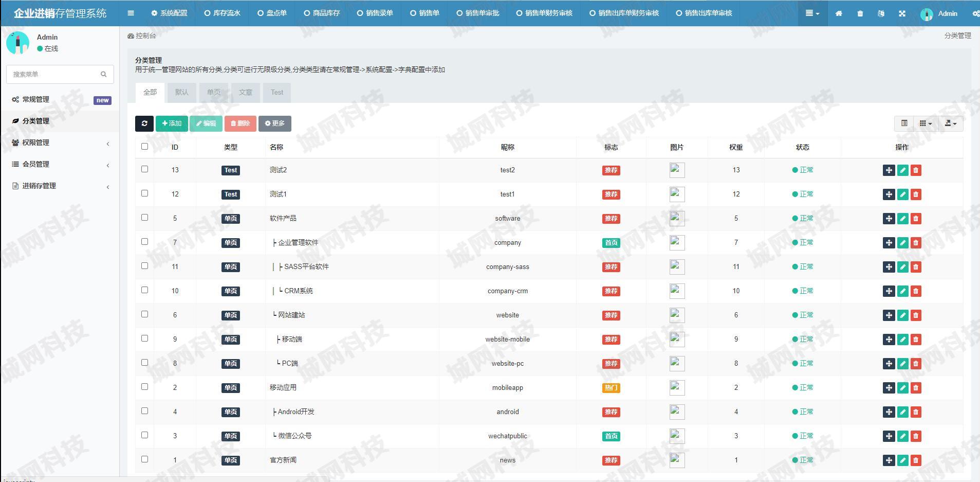Switch to 文章 tab
The height and width of the screenshot is (482, 980).
[246, 93]
